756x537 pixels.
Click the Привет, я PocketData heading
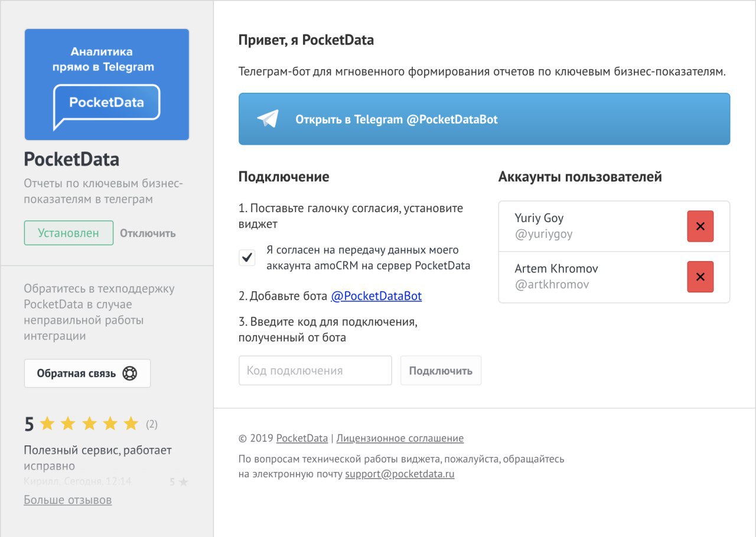click(306, 40)
